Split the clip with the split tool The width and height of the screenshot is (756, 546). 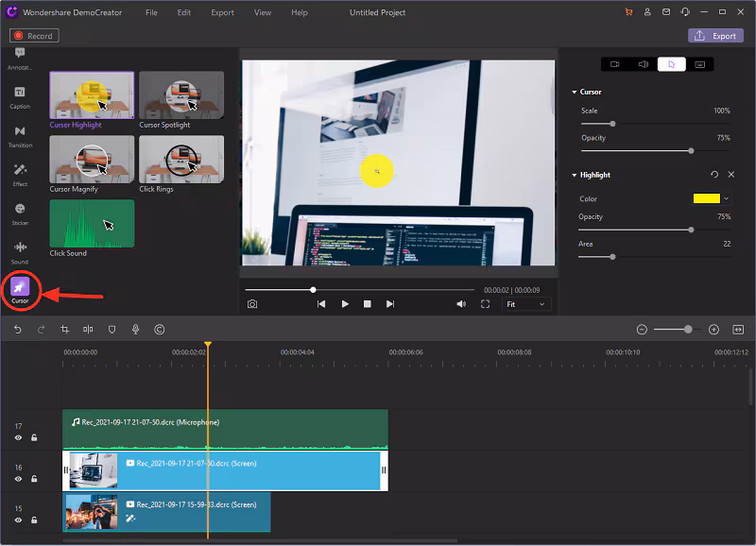pyautogui.click(x=88, y=330)
